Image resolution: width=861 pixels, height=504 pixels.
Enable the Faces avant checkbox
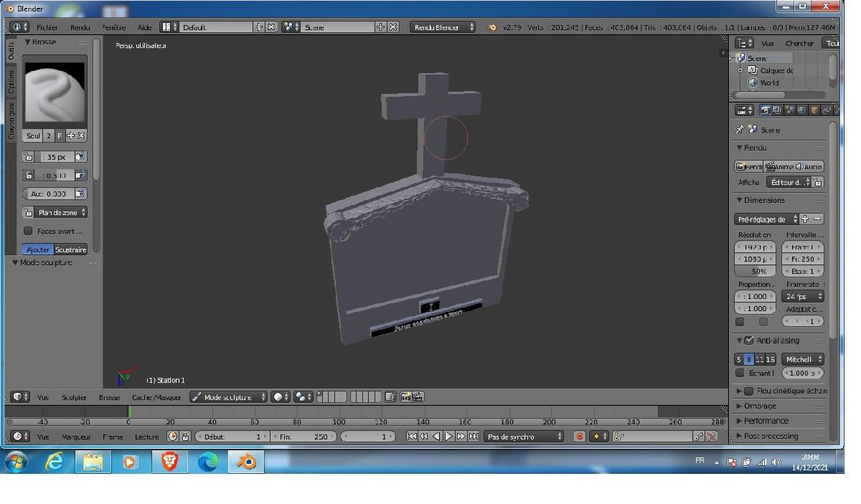(28, 231)
